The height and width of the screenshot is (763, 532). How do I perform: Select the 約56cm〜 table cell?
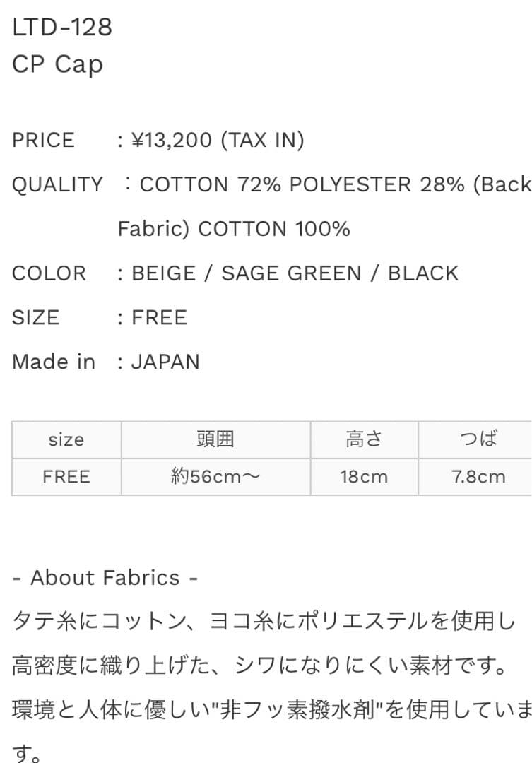pos(215,477)
